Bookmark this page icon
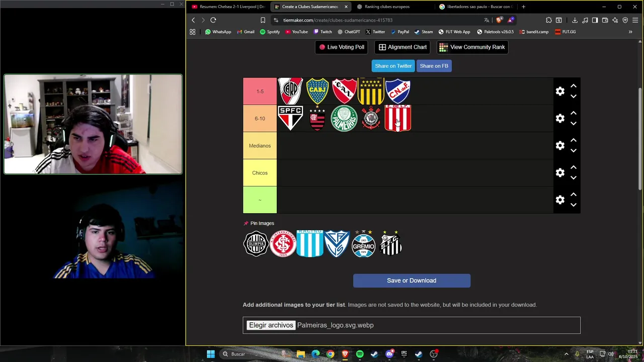The height and width of the screenshot is (362, 644). [x=263, y=20]
